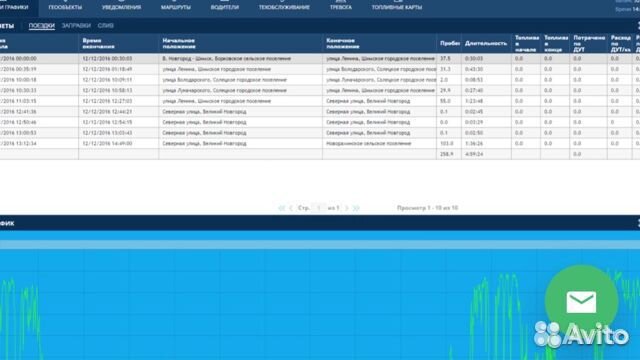Click mileage value 103.0
The height and width of the screenshot is (360, 640).
click(x=447, y=143)
